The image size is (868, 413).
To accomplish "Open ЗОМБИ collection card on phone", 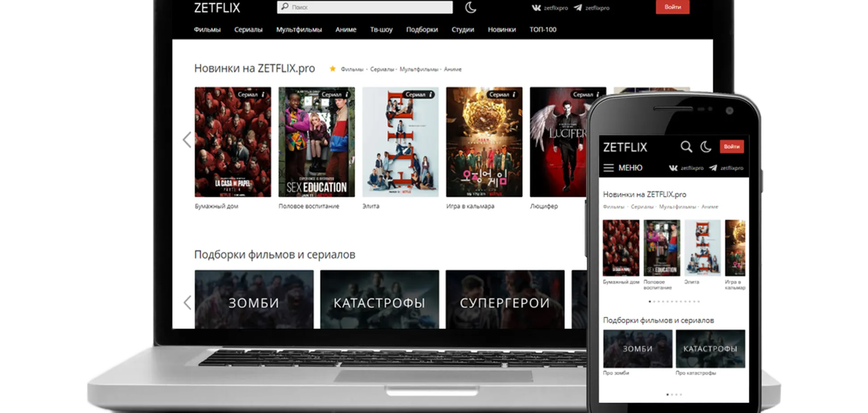I will click(x=638, y=348).
